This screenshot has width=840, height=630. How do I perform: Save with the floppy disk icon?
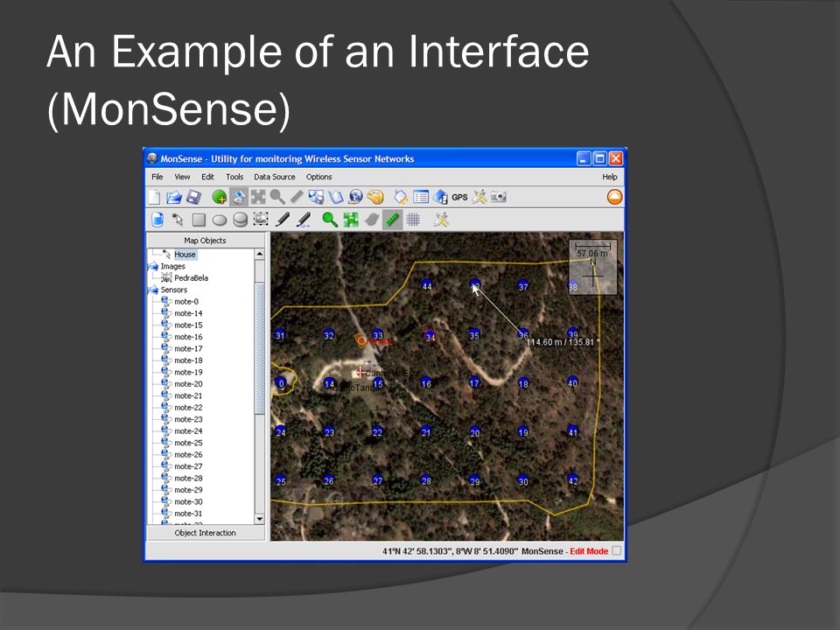click(x=193, y=197)
